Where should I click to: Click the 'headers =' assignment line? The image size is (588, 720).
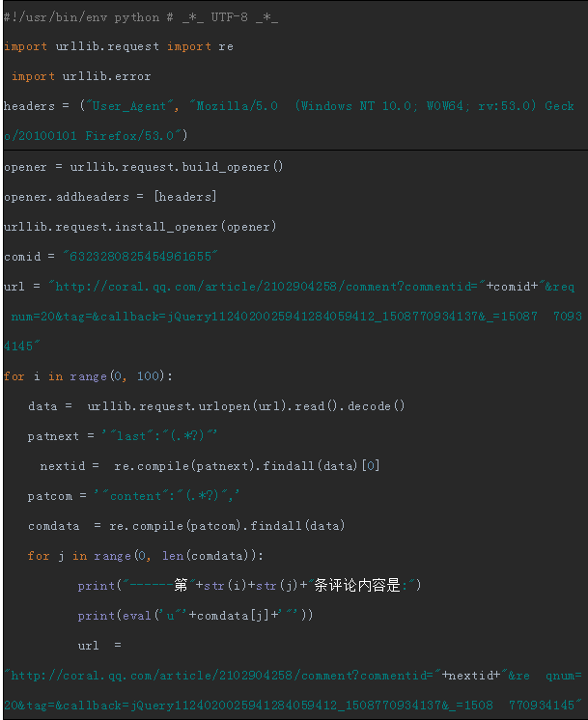point(289,106)
